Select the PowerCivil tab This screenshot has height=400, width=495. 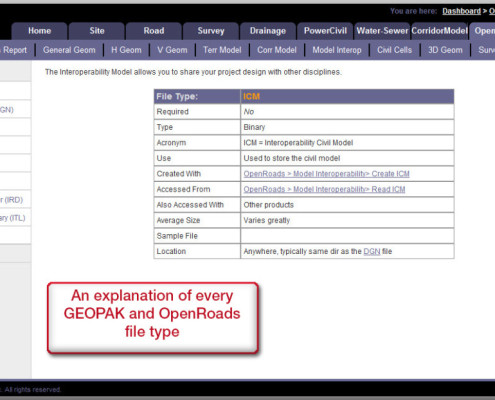325,31
